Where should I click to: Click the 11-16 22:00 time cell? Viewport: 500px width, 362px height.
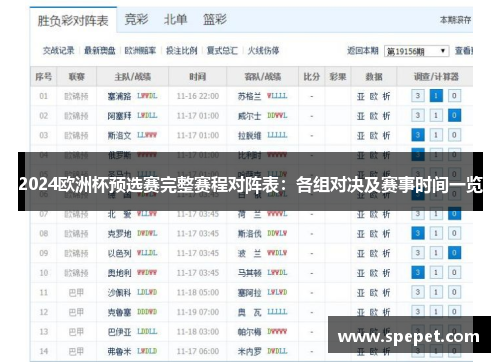pos(198,96)
